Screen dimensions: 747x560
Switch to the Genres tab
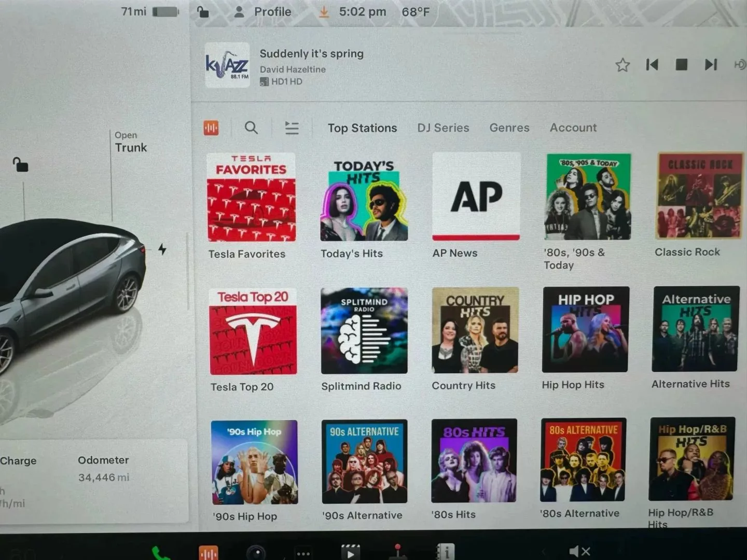509,128
